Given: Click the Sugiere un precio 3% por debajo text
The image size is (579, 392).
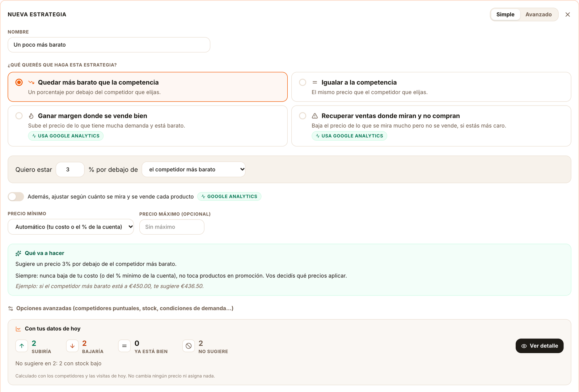Looking at the screenshot, I should click(x=96, y=264).
